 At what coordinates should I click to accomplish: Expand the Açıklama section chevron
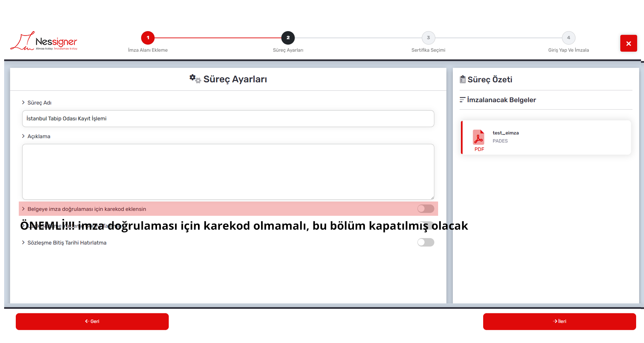click(23, 136)
